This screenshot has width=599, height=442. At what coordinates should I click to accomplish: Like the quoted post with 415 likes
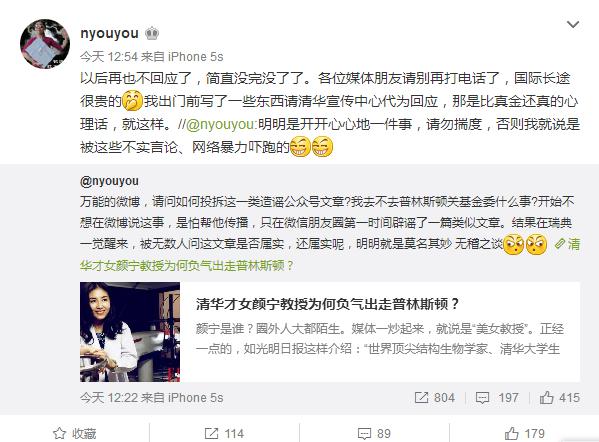click(x=560, y=398)
